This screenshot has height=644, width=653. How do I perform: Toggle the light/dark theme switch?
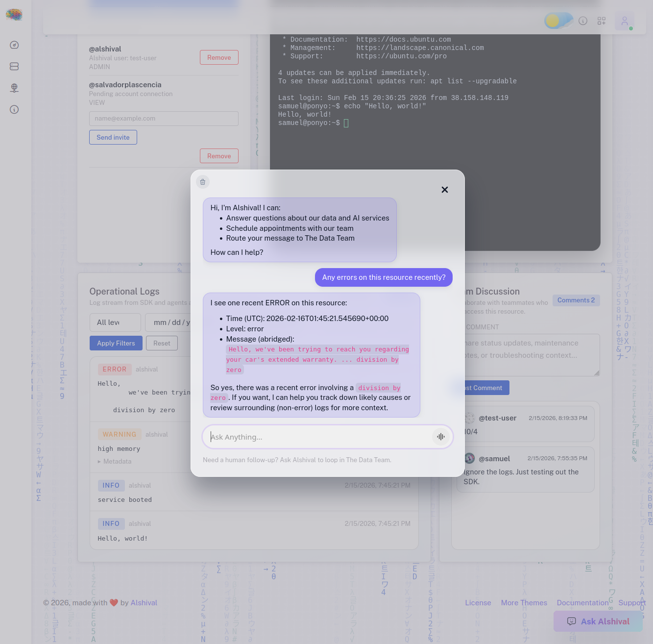558,21
